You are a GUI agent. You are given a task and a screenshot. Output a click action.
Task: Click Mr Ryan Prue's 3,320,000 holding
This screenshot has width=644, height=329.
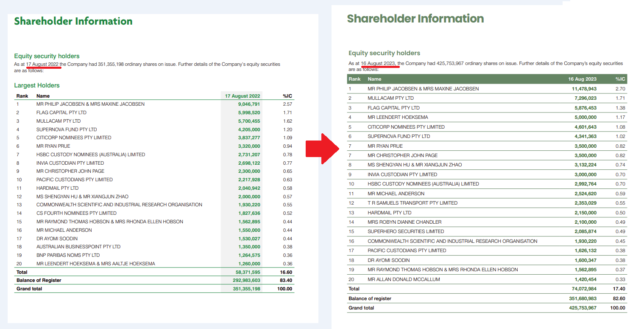(249, 146)
